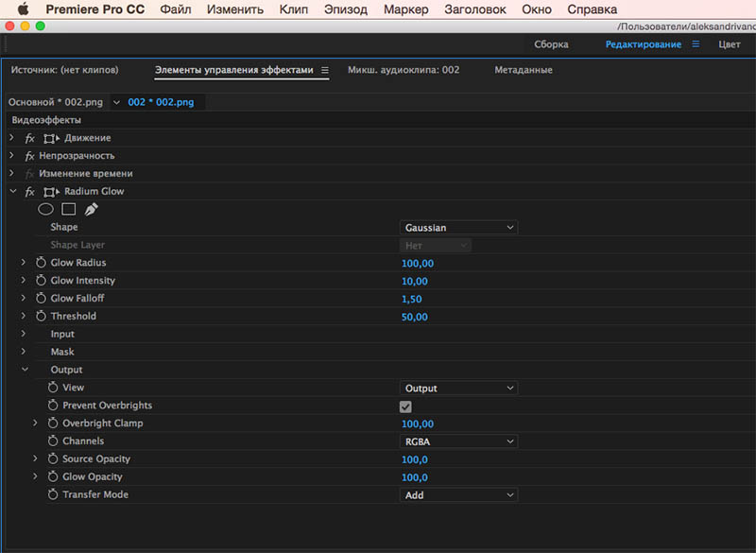Switch to the Метаданные tab
756x553 pixels.
click(x=524, y=70)
